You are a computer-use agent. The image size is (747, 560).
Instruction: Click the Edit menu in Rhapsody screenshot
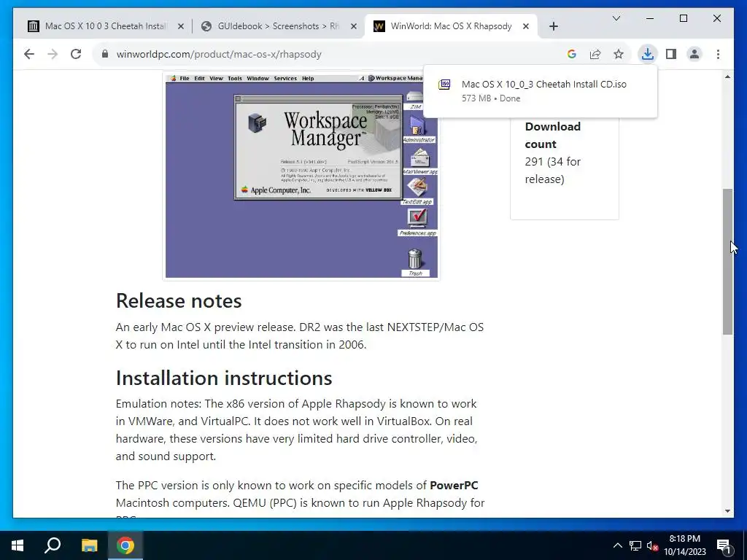(x=199, y=79)
